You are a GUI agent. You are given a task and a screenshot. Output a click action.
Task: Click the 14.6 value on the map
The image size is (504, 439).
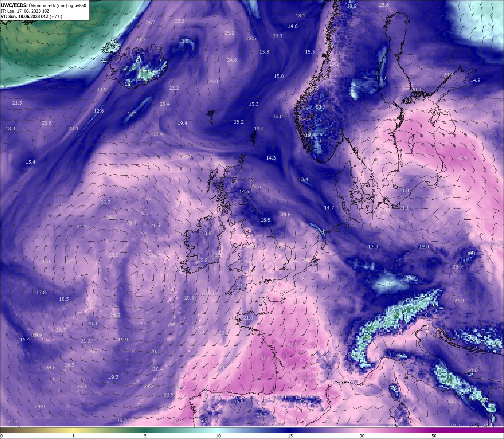pos(293,26)
